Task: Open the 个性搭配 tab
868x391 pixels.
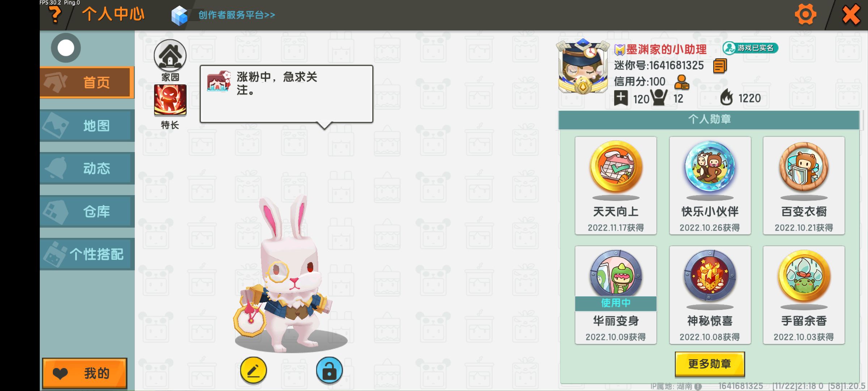Action: click(x=87, y=254)
